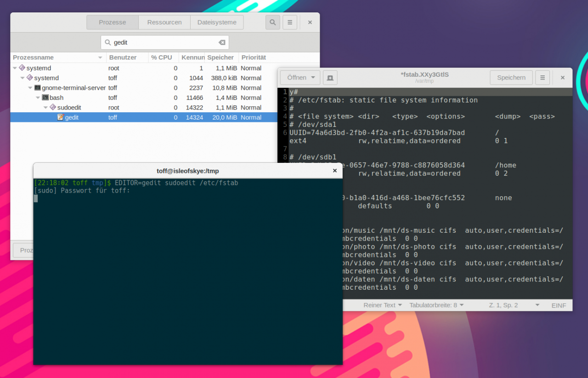Open the Reiner Text syntax dropdown
Viewport: 588px width, 378px height.
(x=383, y=305)
